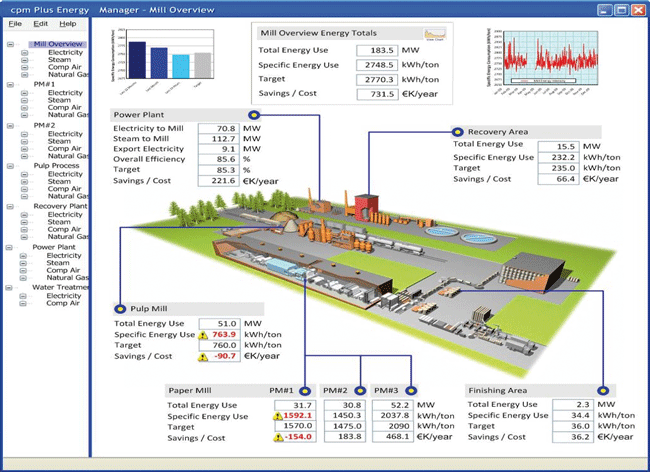Click the light blue bar in bar chart
The height and width of the screenshot is (472, 650).
pos(181,66)
